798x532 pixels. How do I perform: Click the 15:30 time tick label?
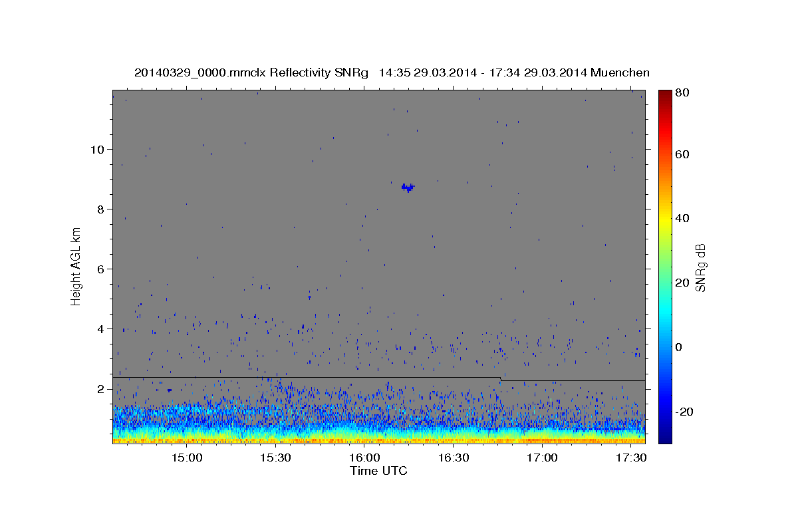point(275,458)
